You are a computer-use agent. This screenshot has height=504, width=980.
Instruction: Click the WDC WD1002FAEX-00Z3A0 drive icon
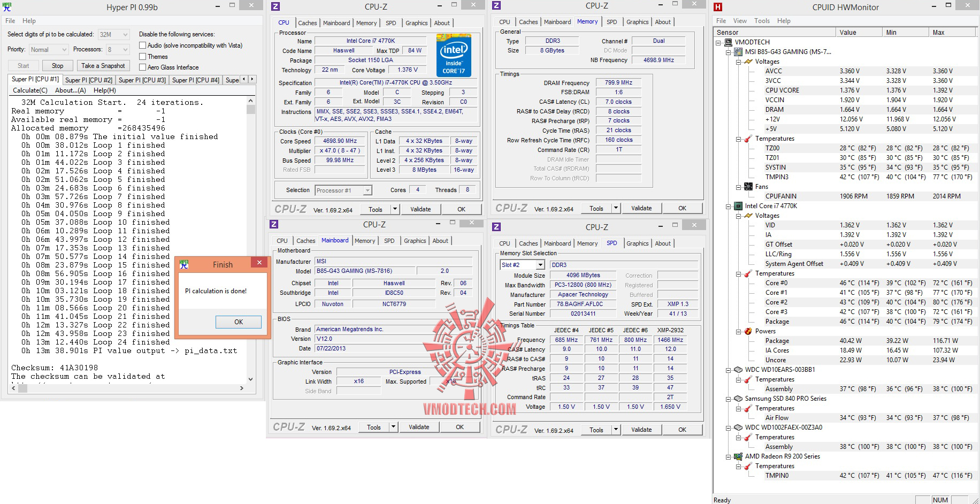pyautogui.click(x=738, y=427)
